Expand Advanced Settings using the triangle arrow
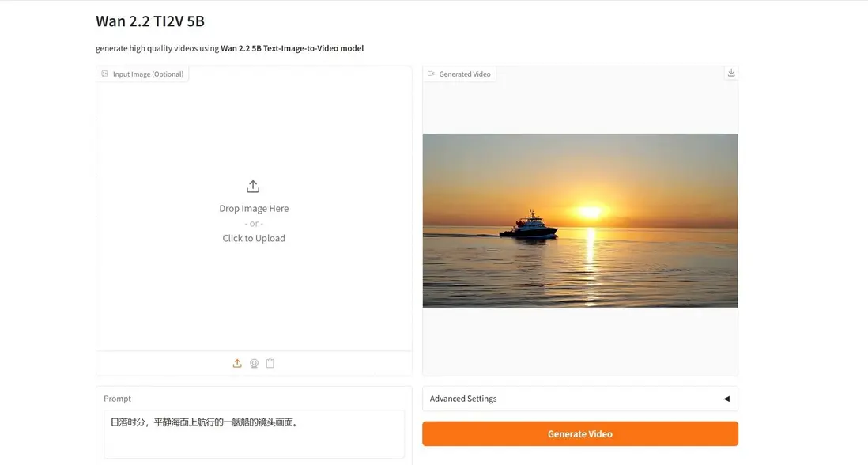 (x=726, y=399)
